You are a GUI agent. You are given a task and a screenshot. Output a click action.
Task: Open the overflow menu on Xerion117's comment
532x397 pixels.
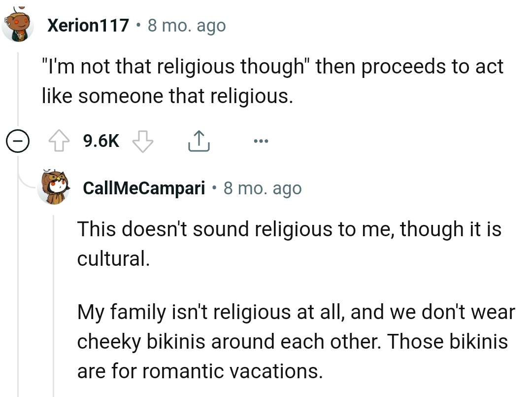click(x=261, y=142)
